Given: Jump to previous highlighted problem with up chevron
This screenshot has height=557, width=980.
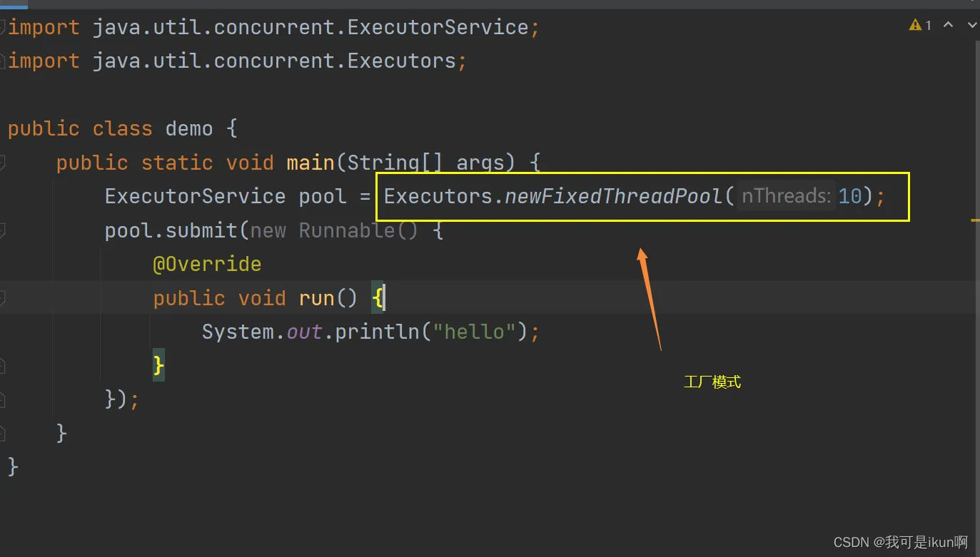Looking at the screenshot, I should [x=949, y=25].
